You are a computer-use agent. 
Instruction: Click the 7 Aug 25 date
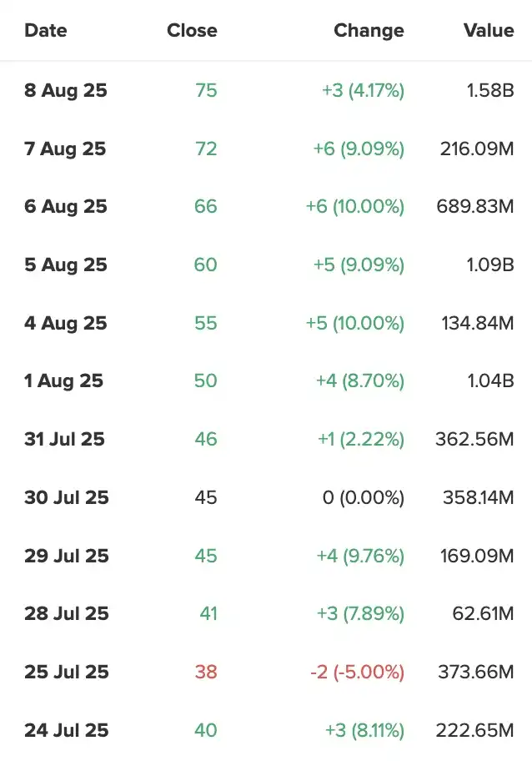pyautogui.click(x=65, y=149)
